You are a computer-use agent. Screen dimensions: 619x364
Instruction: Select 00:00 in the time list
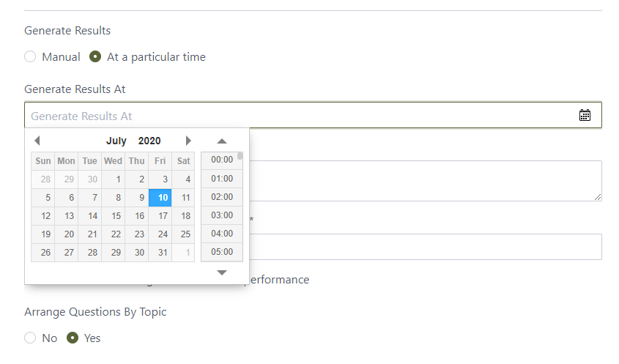point(222,160)
